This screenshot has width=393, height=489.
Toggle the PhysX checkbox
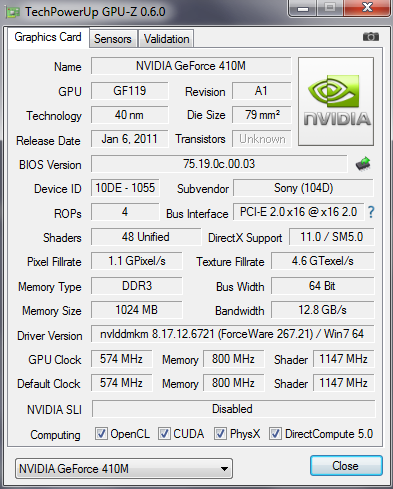pos(220,434)
